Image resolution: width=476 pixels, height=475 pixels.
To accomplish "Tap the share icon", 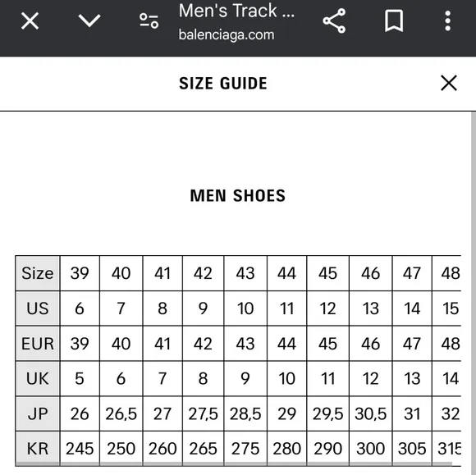I will coord(334,21).
